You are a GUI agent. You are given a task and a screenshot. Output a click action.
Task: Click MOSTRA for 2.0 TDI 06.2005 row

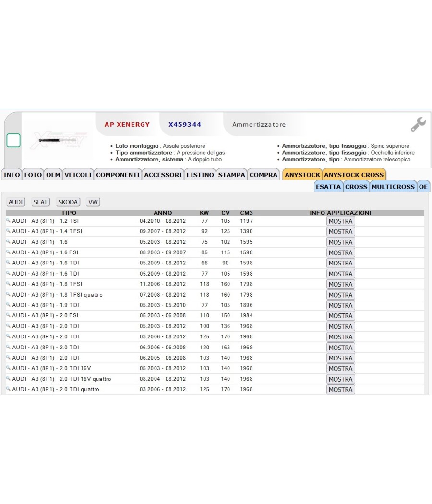click(x=340, y=358)
